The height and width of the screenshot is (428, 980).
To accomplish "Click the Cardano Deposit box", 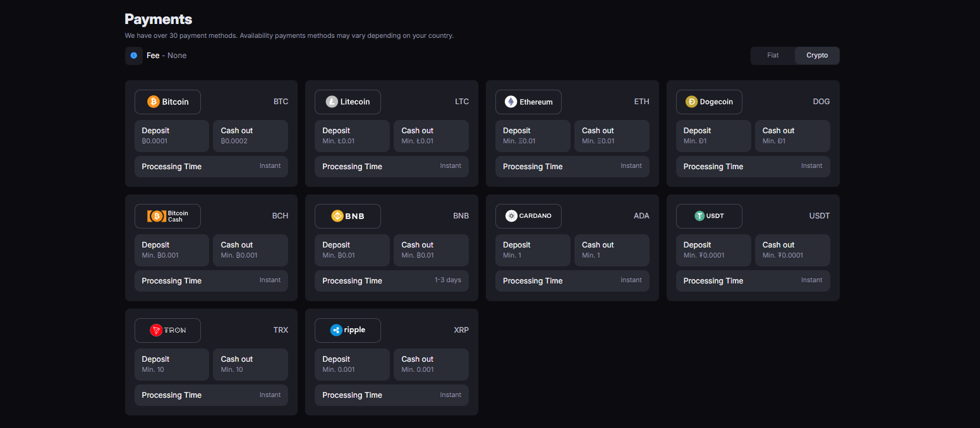I will (x=533, y=250).
